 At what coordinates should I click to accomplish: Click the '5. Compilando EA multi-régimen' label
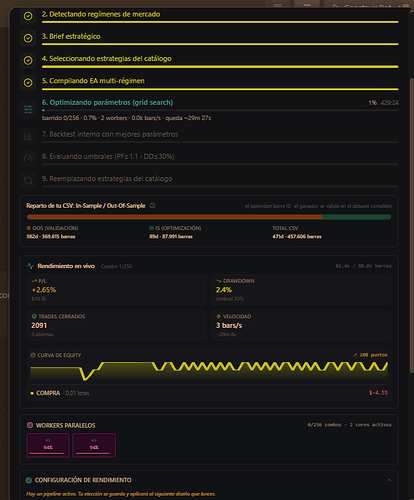click(93, 81)
